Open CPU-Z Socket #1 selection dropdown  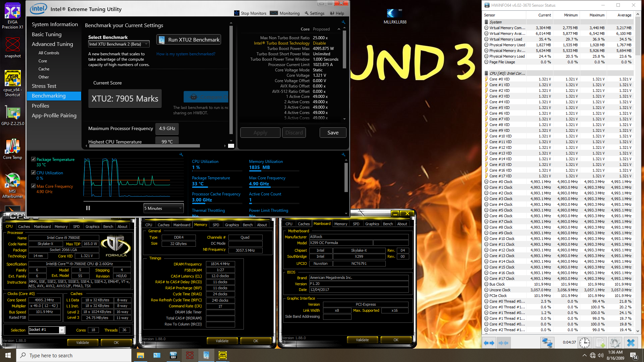pyautogui.click(x=47, y=330)
